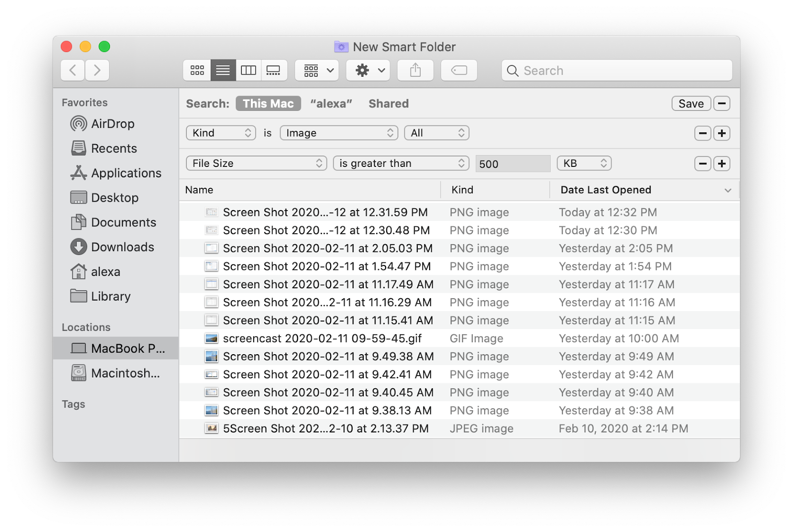The width and height of the screenshot is (793, 532).
Task: Open the All image type dropdown
Action: click(x=437, y=133)
